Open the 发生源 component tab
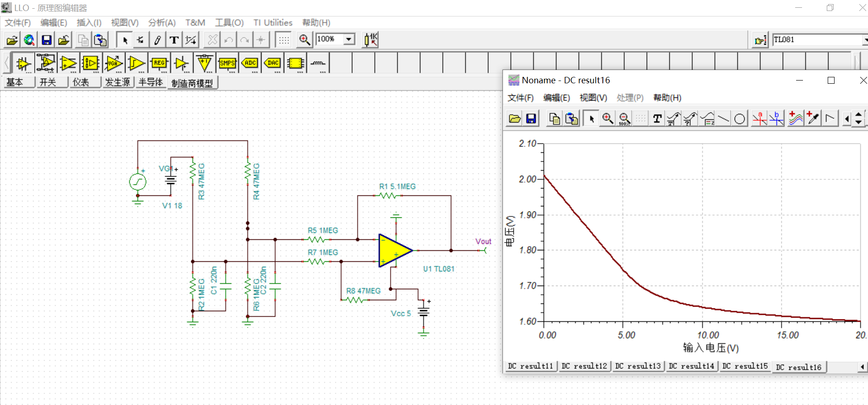This screenshot has height=405, width=868. 117,82
